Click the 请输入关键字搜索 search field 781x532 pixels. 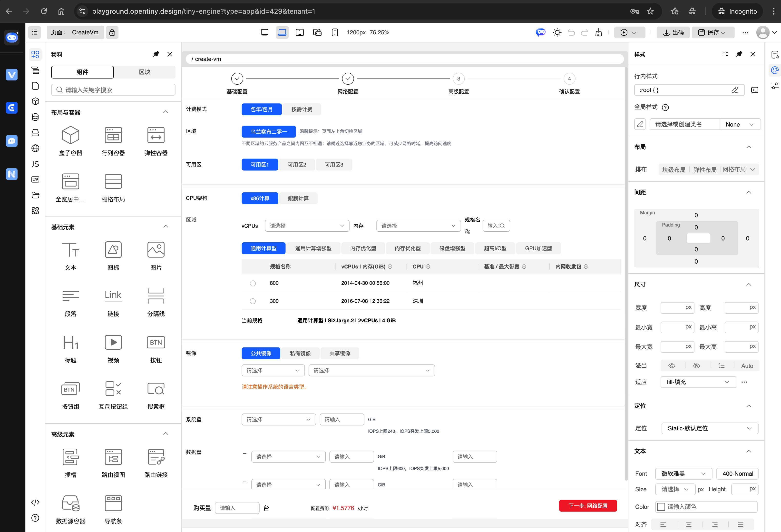[113, 90]
